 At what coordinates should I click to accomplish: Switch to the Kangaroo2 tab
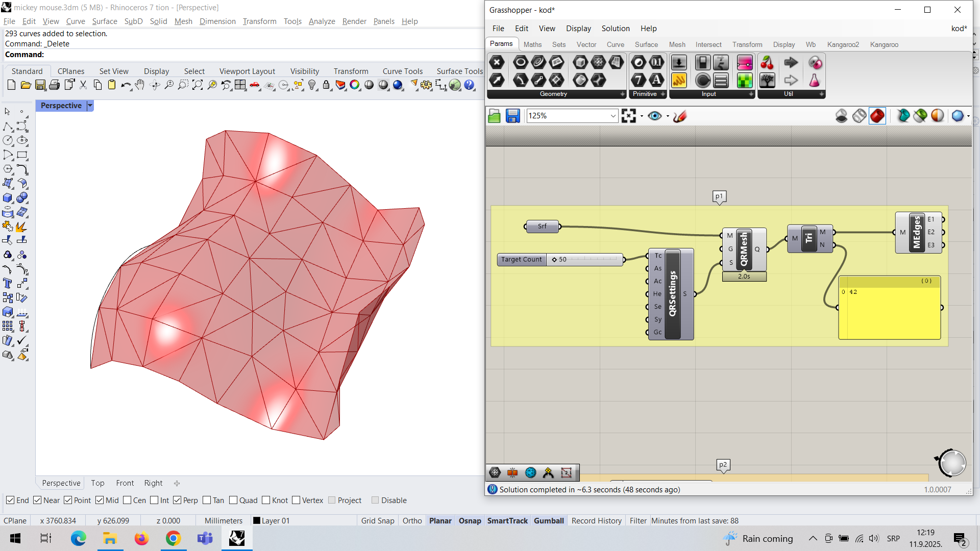[843, 44]
